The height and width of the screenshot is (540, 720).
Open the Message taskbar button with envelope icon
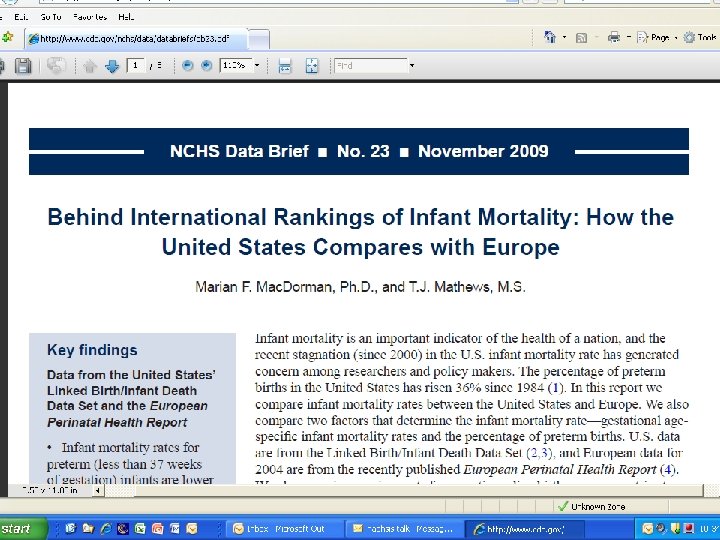click(x=404, y=529)
